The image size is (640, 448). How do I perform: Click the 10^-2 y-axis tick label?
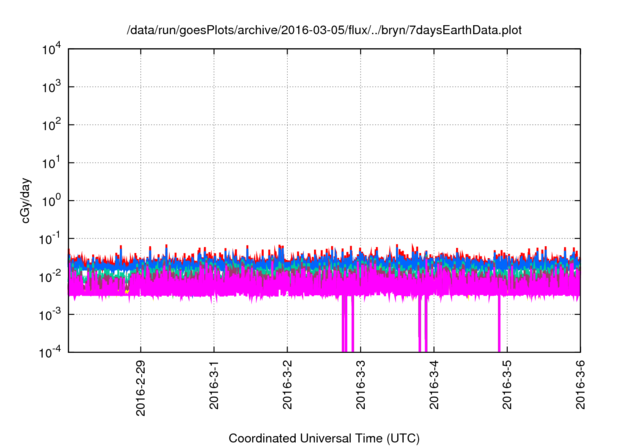(x=50, y=277)
